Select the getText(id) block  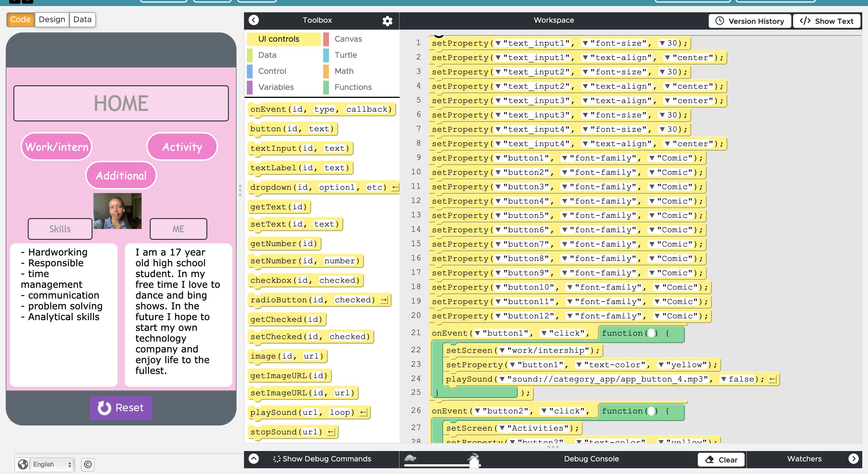coord(279,207)
